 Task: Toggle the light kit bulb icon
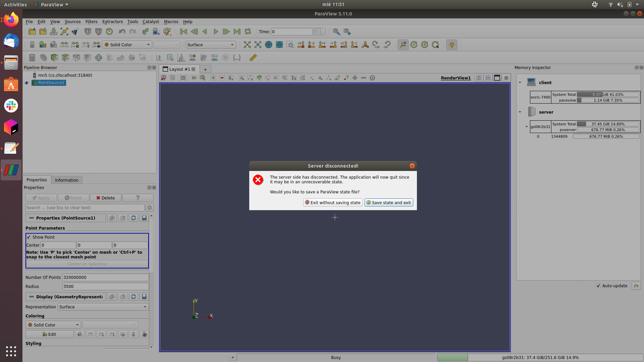pos(452,45)
